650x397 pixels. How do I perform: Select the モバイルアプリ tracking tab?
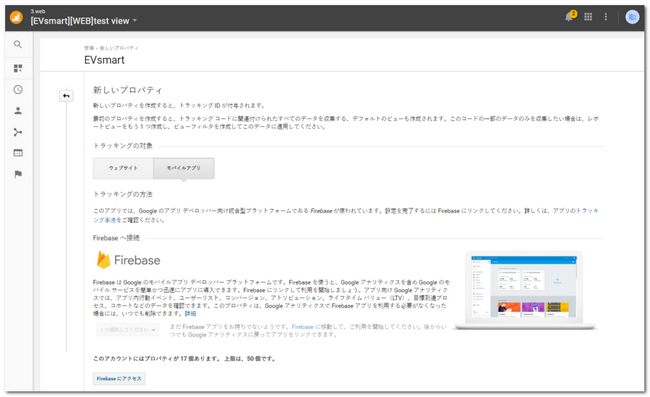[x=184, y=168]
